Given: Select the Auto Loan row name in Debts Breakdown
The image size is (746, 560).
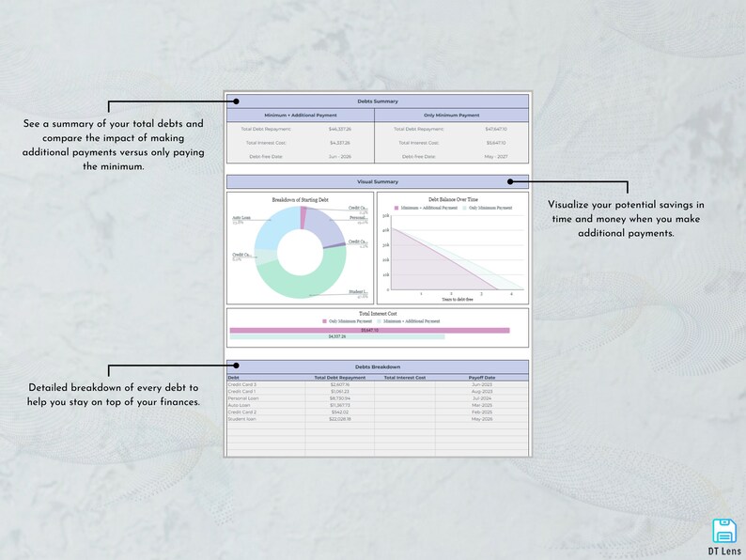Looking at the screenshot, I should (266, 405).
